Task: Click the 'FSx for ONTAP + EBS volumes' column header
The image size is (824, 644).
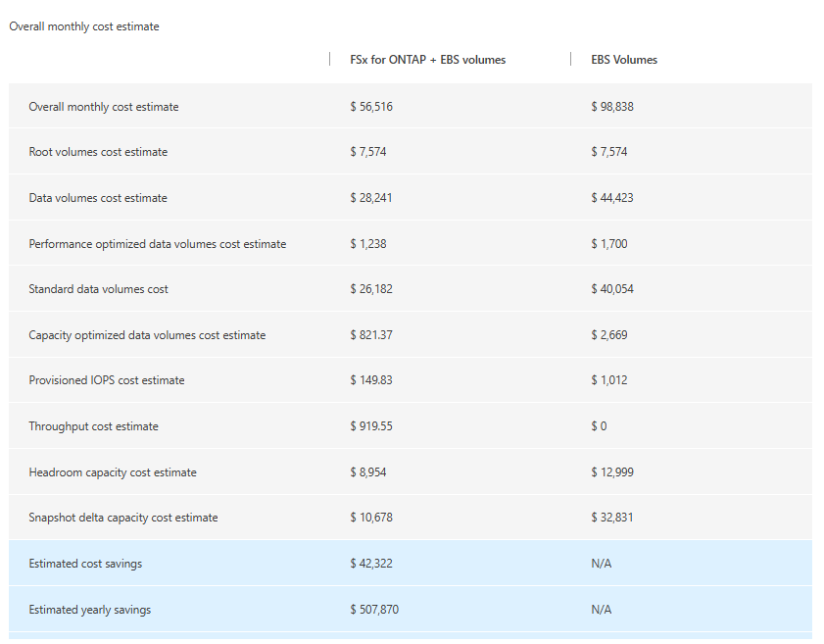Action: (428, 60)
